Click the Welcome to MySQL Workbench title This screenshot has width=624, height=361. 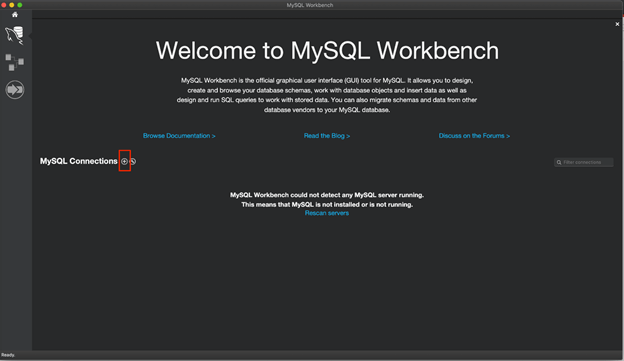(x=327, y=51)
